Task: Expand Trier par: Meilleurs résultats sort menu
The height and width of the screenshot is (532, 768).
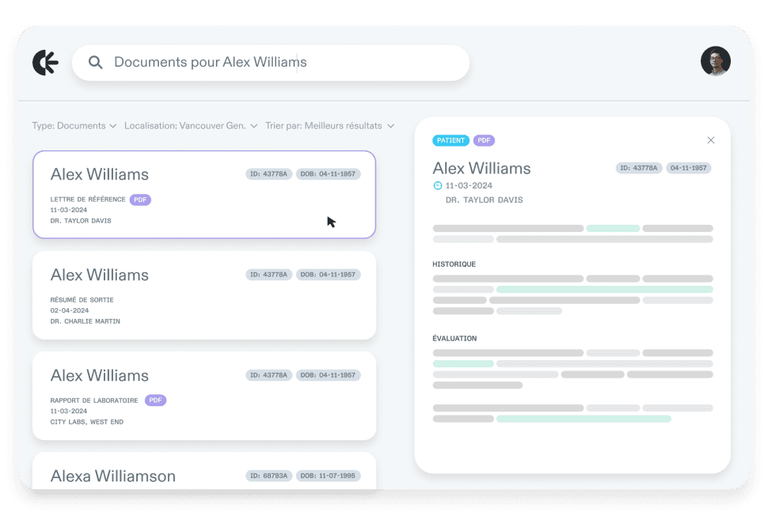Action: tap(329, 126)
